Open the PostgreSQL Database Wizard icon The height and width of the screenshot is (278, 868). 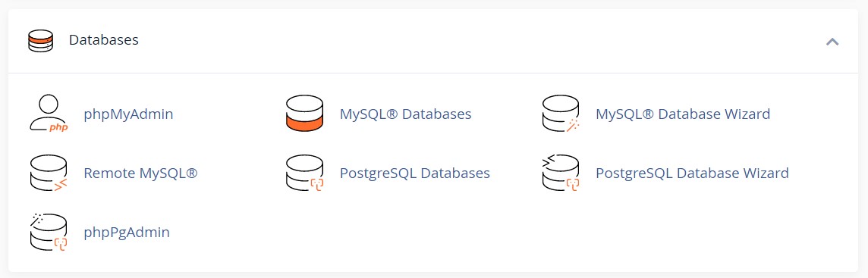[x=560, y=173]
